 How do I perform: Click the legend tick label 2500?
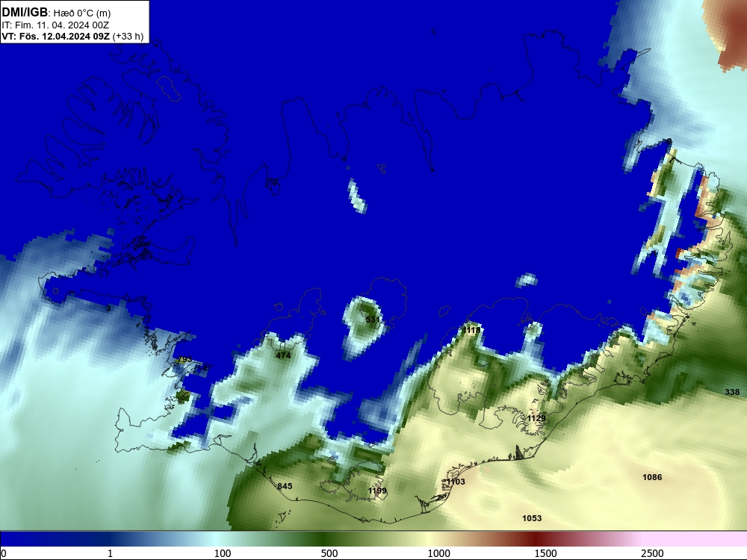coord(652,553)
